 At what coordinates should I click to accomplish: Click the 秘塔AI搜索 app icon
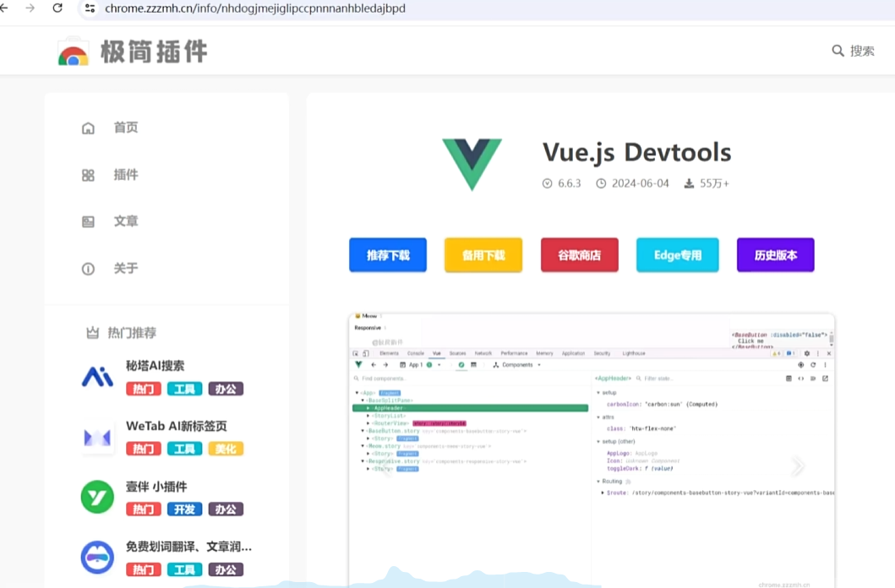point(97,377)
